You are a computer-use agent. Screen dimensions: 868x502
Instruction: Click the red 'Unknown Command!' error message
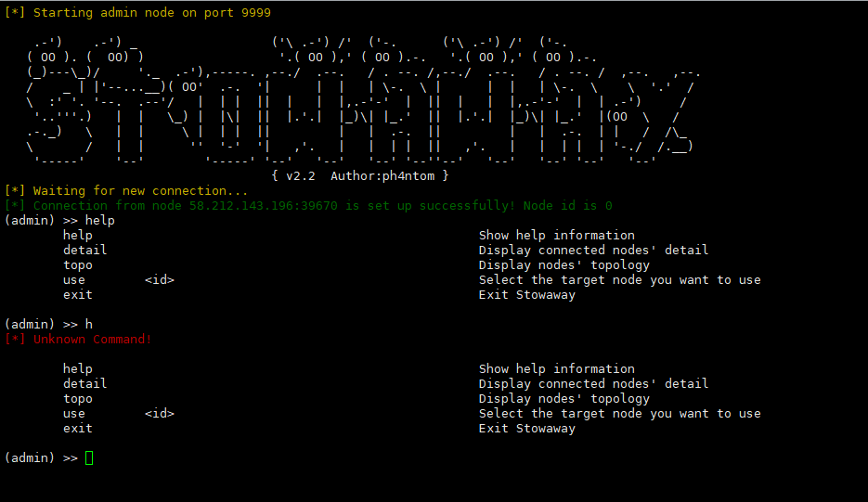78,340
